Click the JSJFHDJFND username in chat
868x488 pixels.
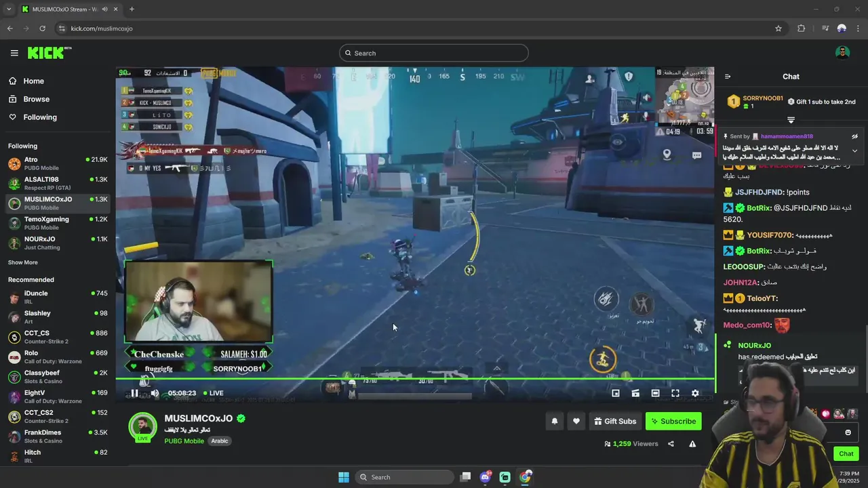click(x=759, y=192)
